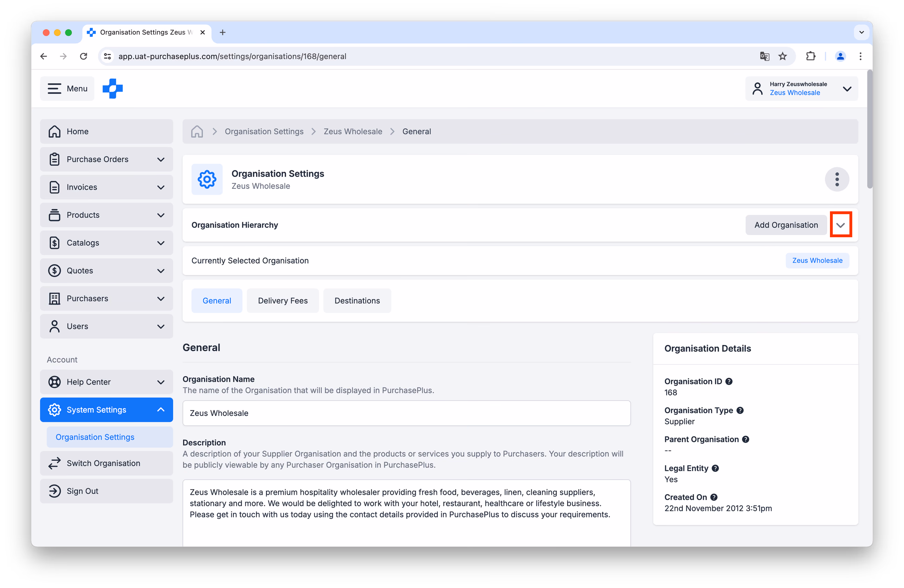Open the Chrome three-dot menu
Image resolution: width=904 pixels, height=588 pixels.
tap(860, 56)
